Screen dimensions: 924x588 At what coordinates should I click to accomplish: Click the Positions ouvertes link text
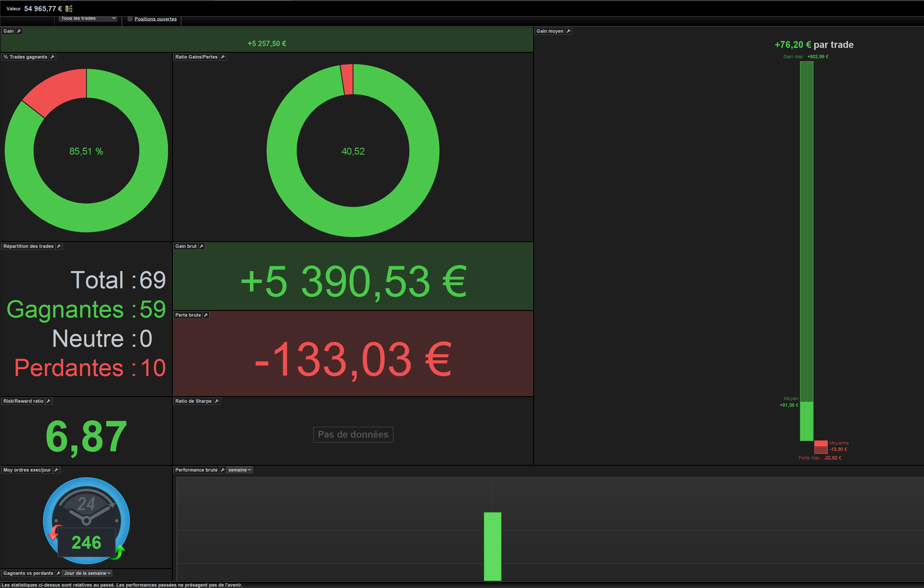155,19
